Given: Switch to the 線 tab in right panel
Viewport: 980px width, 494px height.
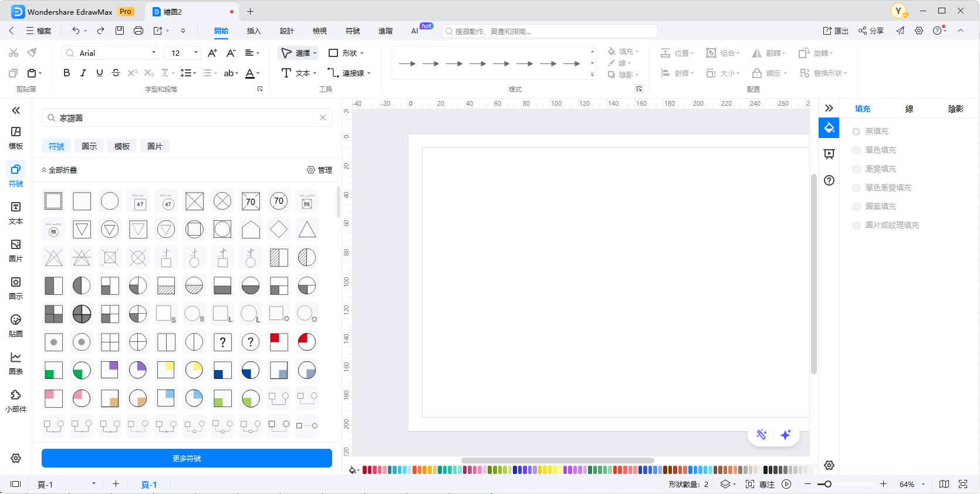Looking at the screenshot, I should 909,109.
